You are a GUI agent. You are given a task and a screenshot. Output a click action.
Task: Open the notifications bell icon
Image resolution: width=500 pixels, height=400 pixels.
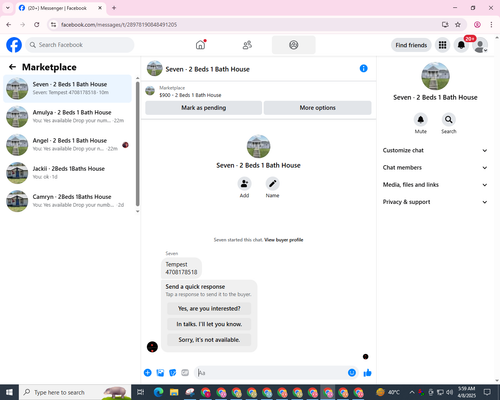point(461,45)
